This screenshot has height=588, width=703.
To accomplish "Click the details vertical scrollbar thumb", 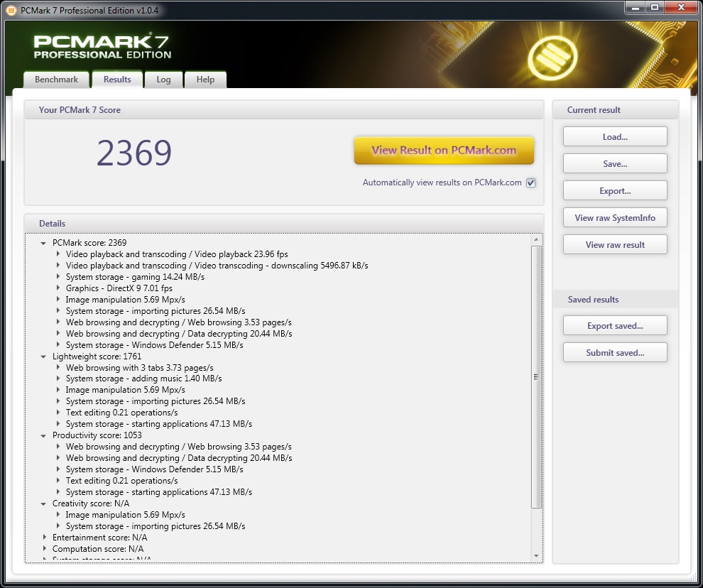I will click(536, 377).
